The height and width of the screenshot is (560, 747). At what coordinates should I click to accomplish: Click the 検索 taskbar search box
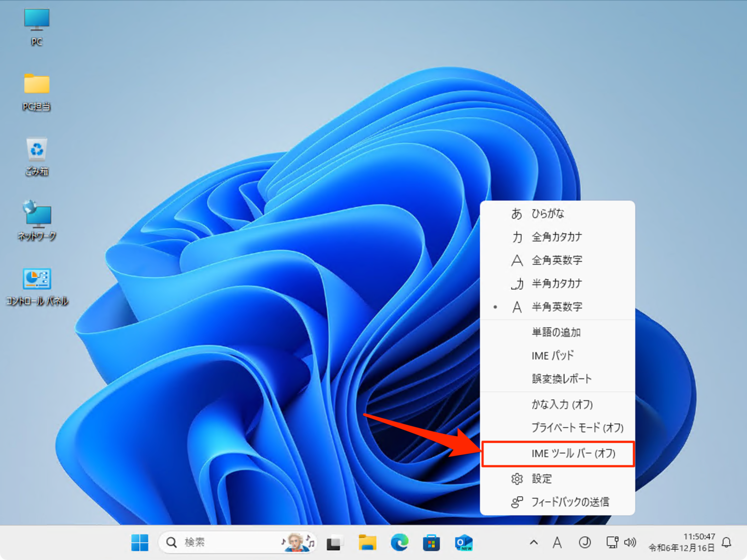[238, 542]
